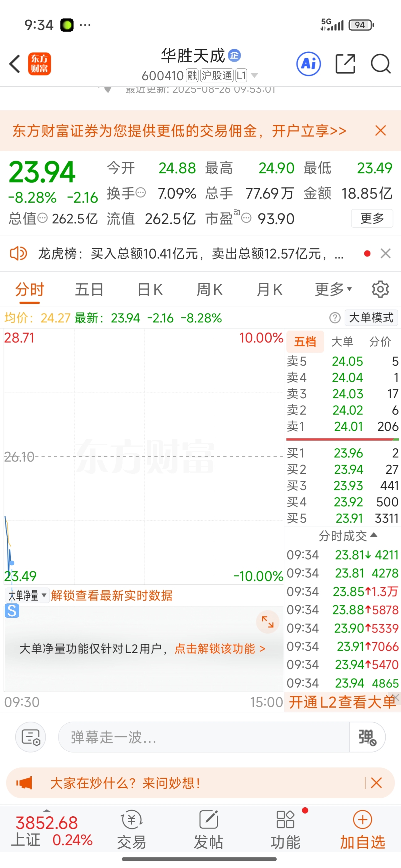Switch to the 周K chart tab
401x868 pixels.
[x=210, y=289]
